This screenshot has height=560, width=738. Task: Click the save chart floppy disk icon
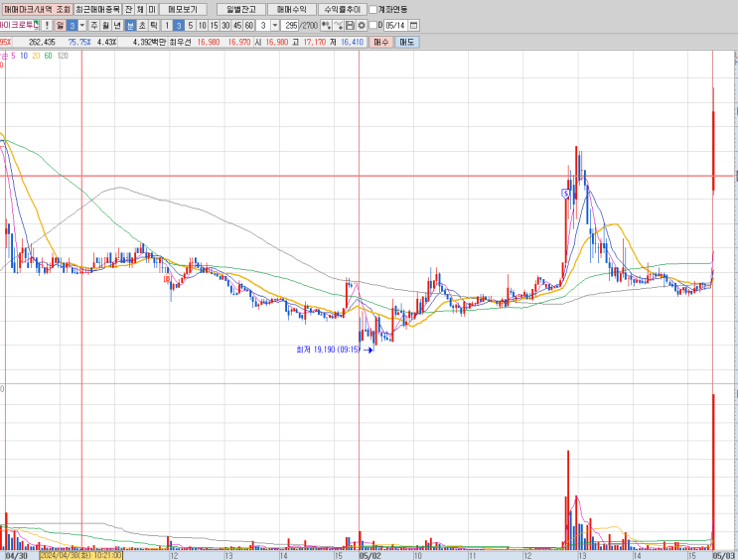coord(350,25)
